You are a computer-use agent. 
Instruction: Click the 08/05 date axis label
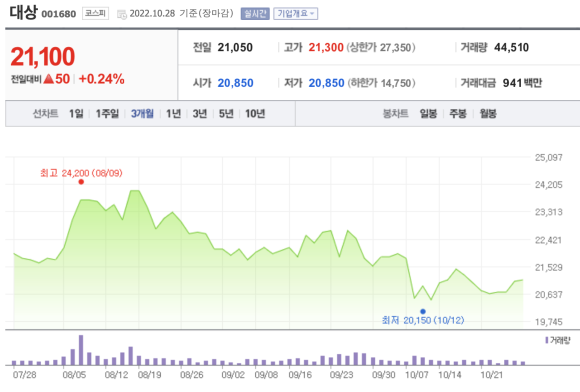point(74,375)
